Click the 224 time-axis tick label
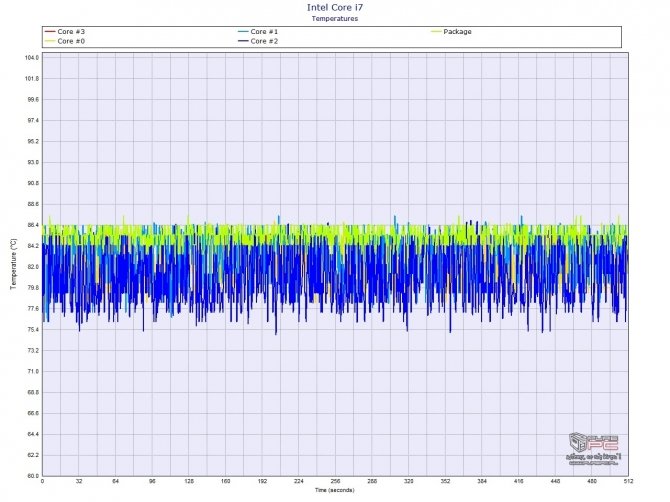670x502 pixels. [299, 481]
